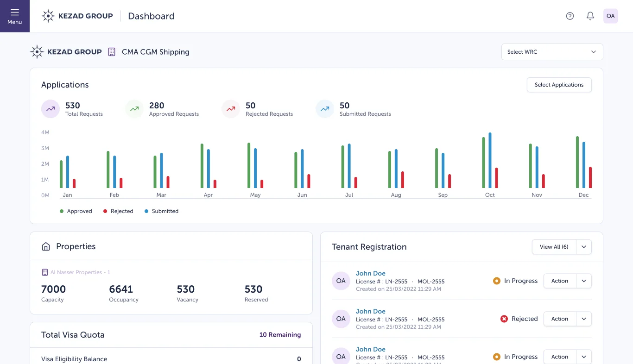633x364 pixels.
Task: Open the help question mark icon
Action: click(x=570, y=16)
